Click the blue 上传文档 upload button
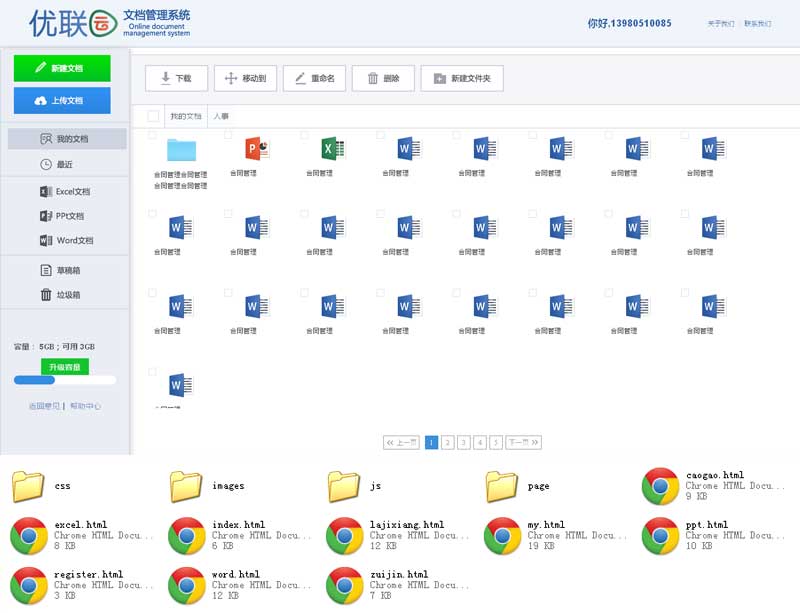800x613 pixels. pyautogui.click(x=62, y=101)
